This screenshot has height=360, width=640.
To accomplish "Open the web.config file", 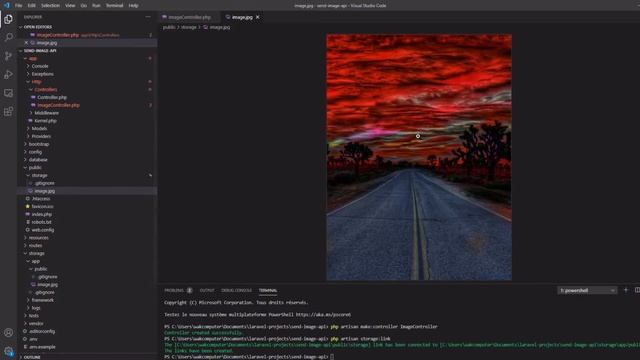I will tap(42, 230).
